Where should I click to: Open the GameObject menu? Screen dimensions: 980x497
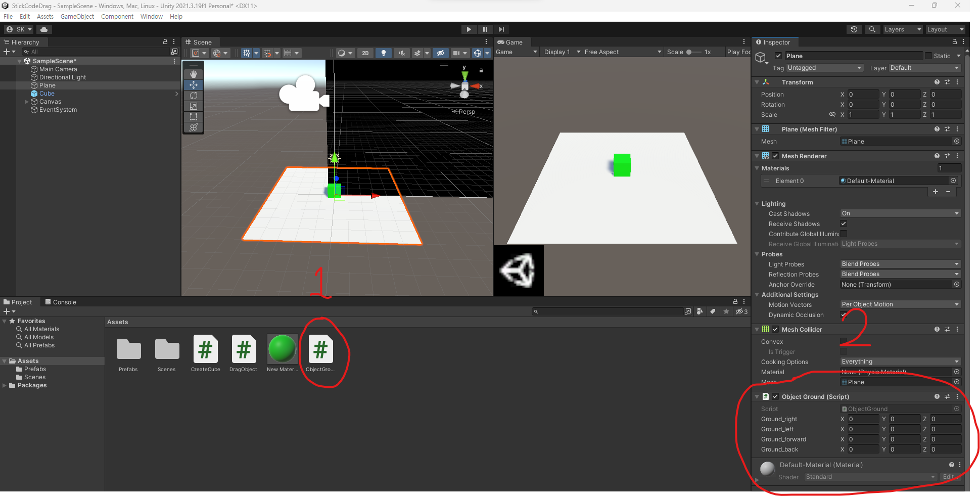[77, 17]
